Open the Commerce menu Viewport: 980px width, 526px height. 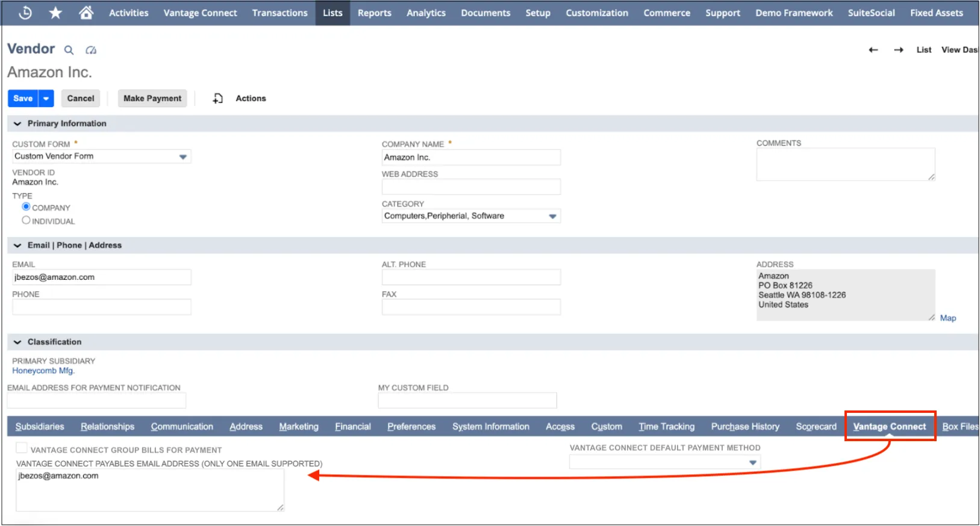667,13
